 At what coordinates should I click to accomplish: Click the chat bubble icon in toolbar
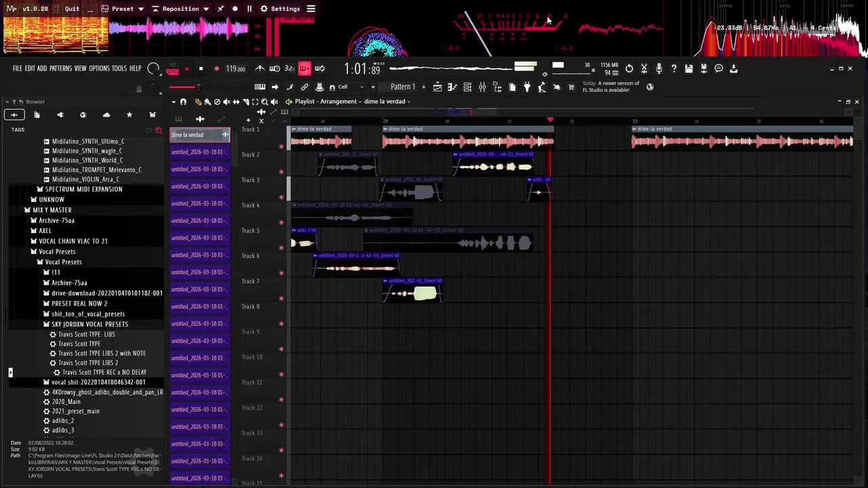(719, 68)
